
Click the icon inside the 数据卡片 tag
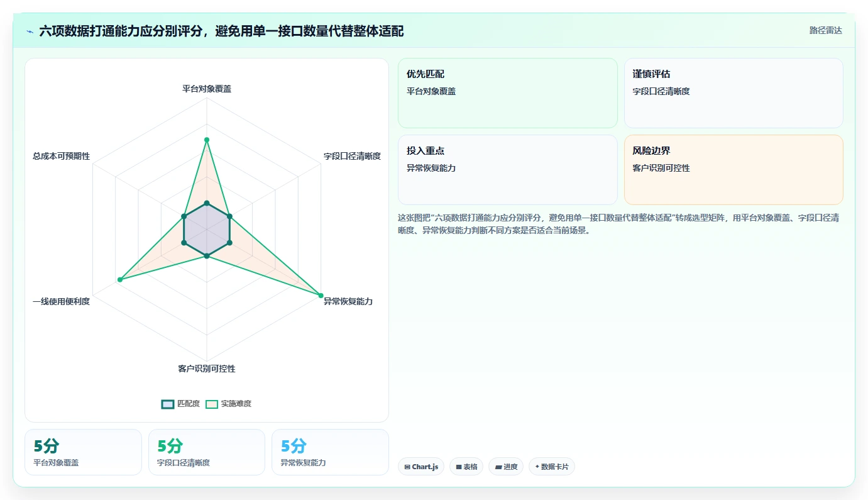click(537, 467)
